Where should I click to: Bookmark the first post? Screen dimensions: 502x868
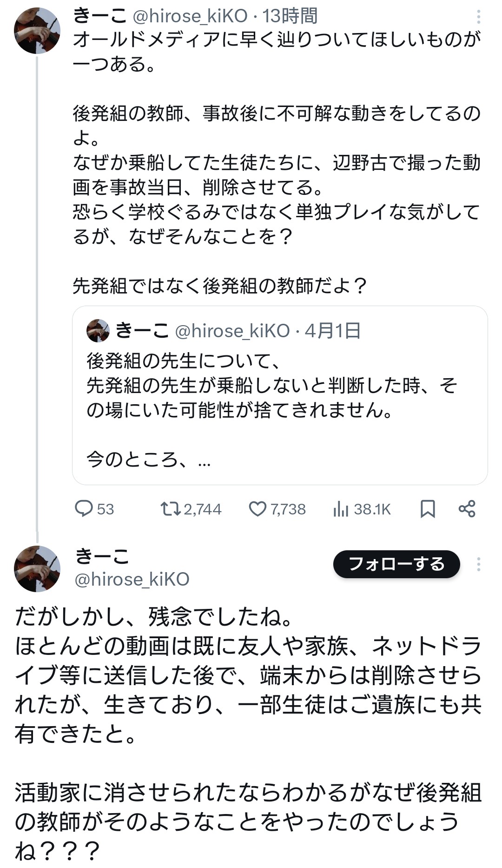click(428, 508)
